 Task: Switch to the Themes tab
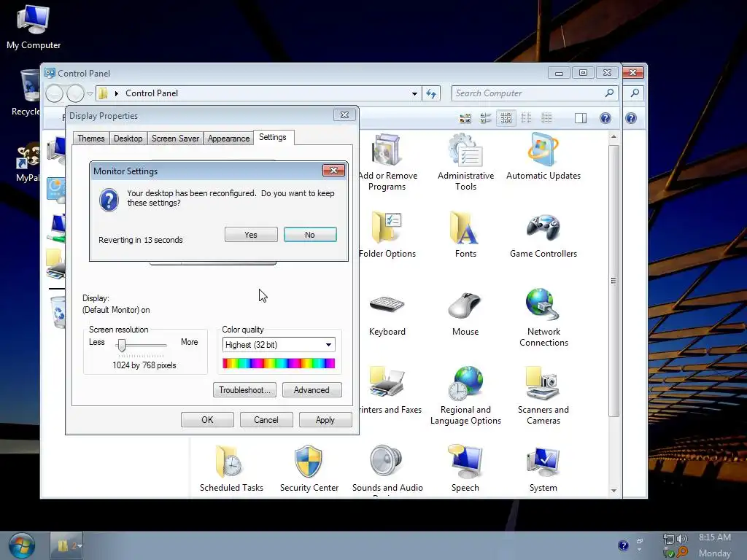90,138
